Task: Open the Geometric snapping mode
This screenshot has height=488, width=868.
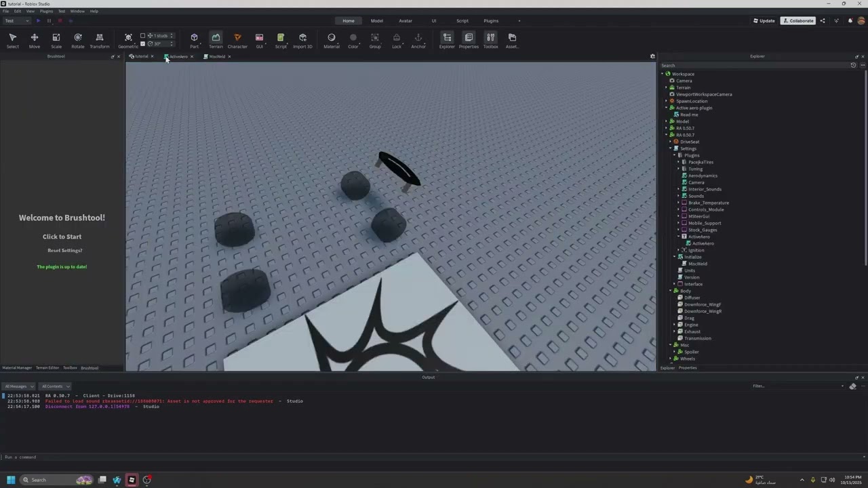Action: [128, 41]
